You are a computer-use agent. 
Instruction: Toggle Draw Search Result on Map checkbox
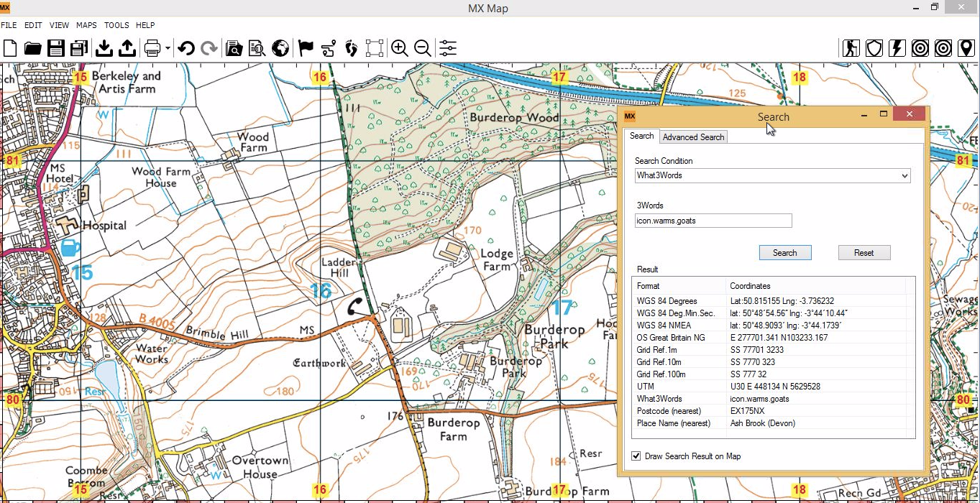[x=636, y=456]
